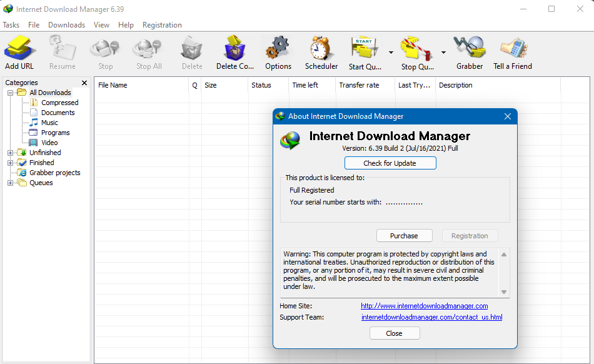594x364 pixels.
Task: Select the Music note category icon
Action: [x=34, y=123]
